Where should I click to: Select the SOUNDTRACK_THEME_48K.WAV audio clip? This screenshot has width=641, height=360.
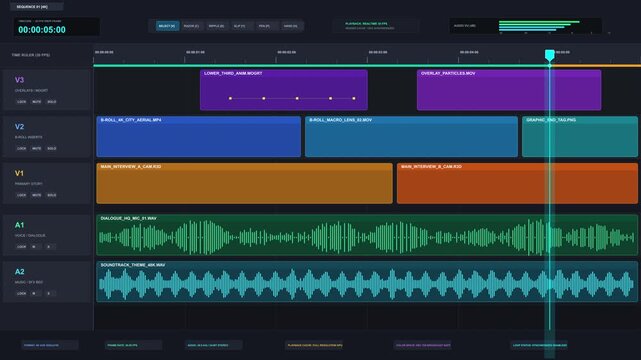click(x=367, y=282)
